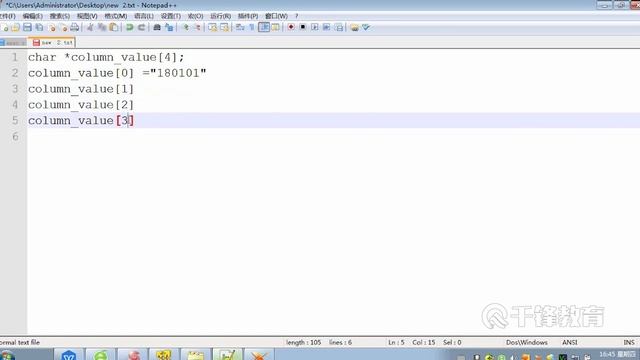Open the 格式(M) menu

pyautogui.click(x=116, y=16)
